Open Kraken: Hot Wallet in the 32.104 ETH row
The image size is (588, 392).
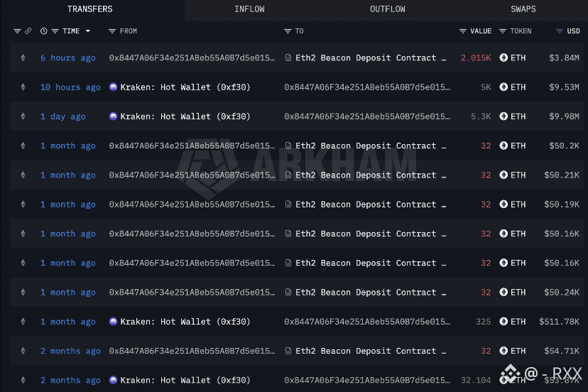[x=185, y=380]
